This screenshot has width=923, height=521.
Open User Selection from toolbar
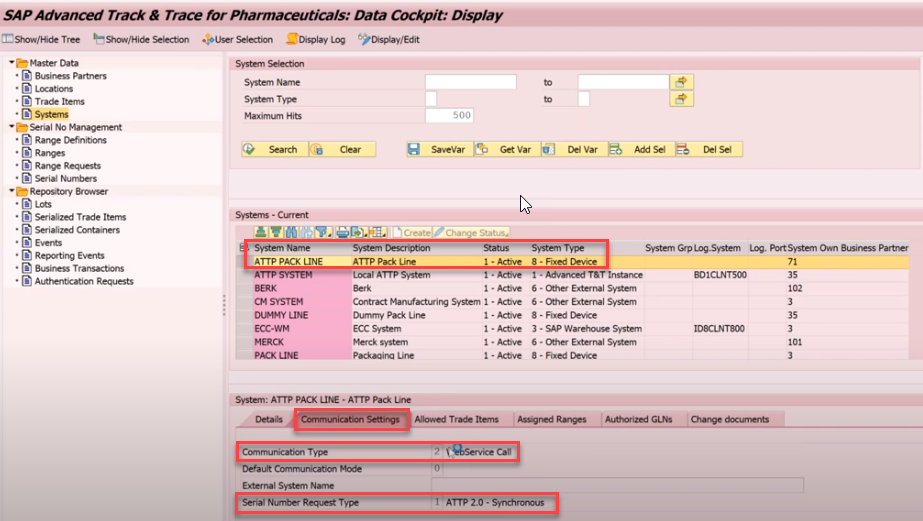[238, 39]
